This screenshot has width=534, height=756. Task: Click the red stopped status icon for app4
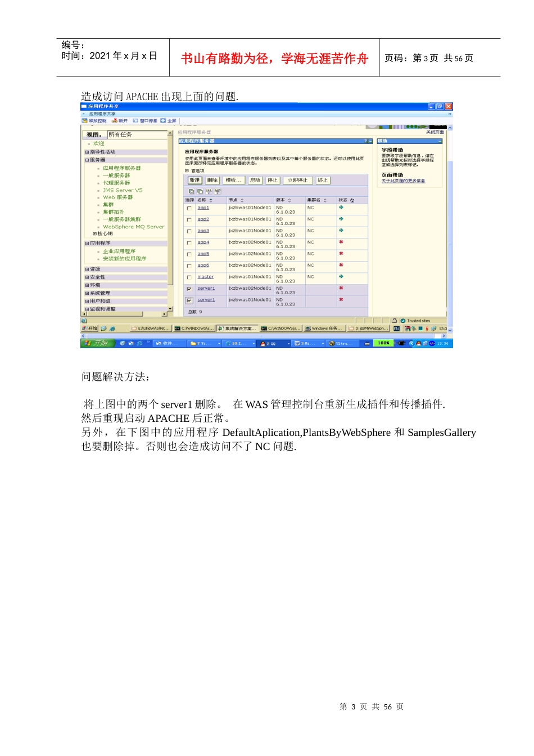pyautogui.click(x=341, y=242)
